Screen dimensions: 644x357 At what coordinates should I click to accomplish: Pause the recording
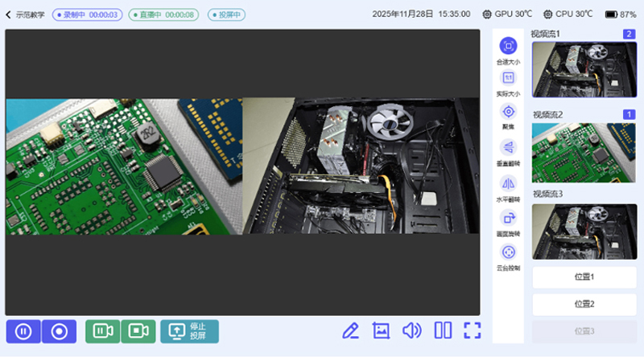(24, 331)
